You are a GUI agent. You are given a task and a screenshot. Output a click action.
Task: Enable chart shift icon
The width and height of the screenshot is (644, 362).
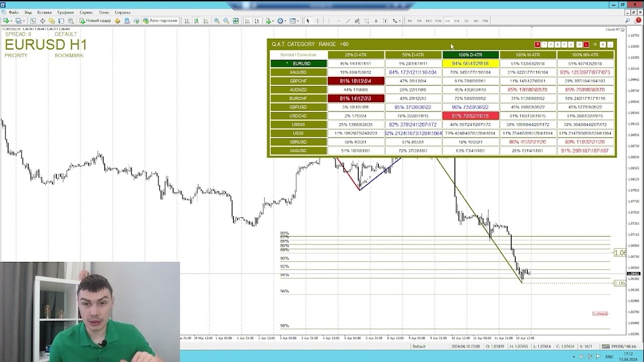click(x=257, y=21)
